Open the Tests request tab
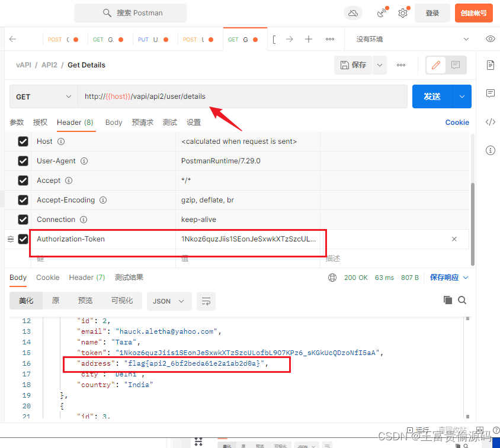The height and width of the screenshot is (448, 500). point(169,123)
